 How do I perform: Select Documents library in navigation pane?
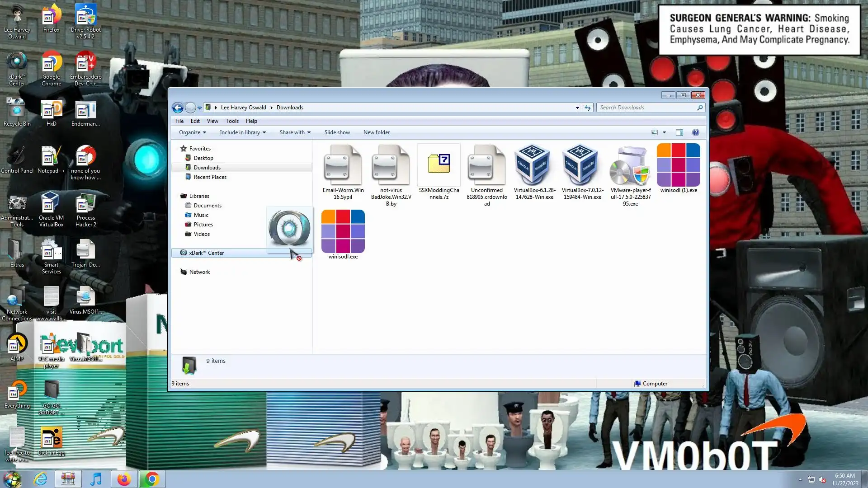click(x=208, y=206)
